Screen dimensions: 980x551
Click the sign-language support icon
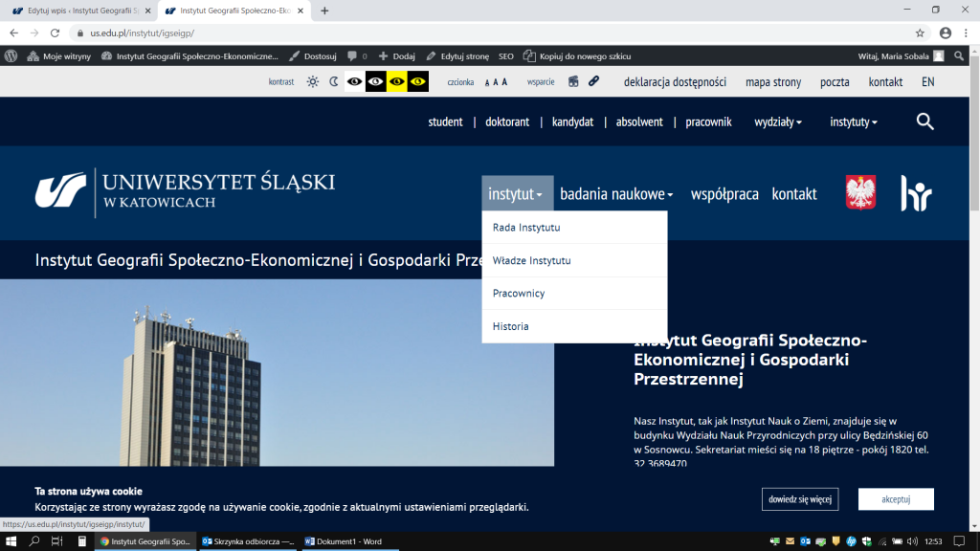click(573, 82)
